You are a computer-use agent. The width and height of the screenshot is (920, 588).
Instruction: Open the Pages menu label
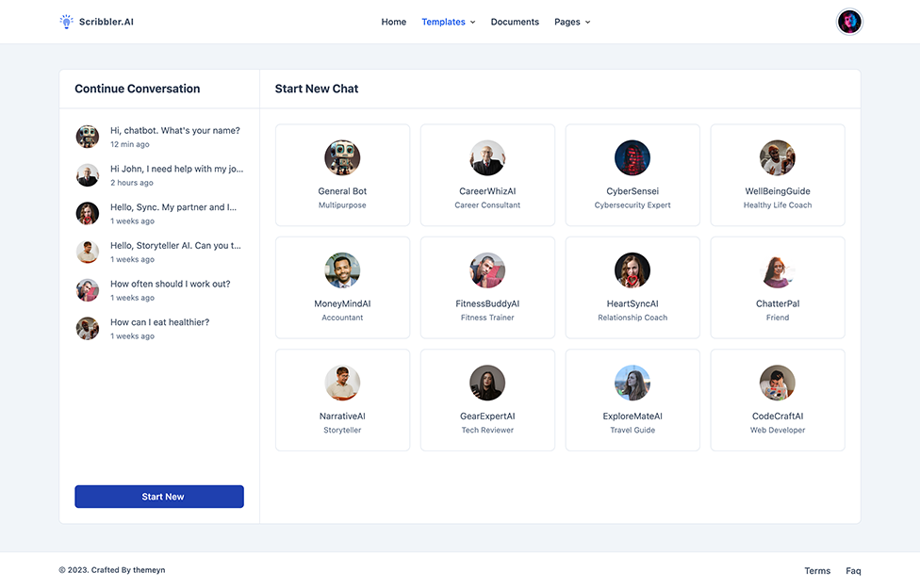pyautogui.click(x=567, y=22)
